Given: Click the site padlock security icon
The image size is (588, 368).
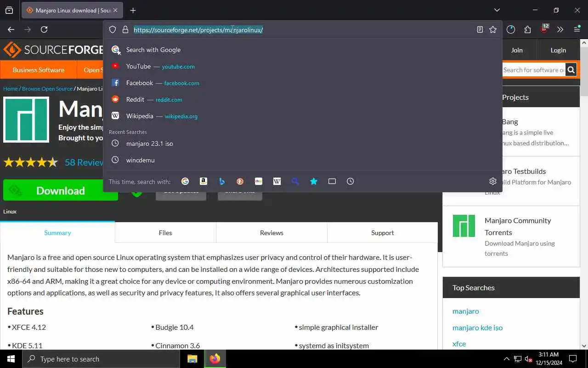Looking at the screenshot, I should pyautogui.click(x=125, y=29).
